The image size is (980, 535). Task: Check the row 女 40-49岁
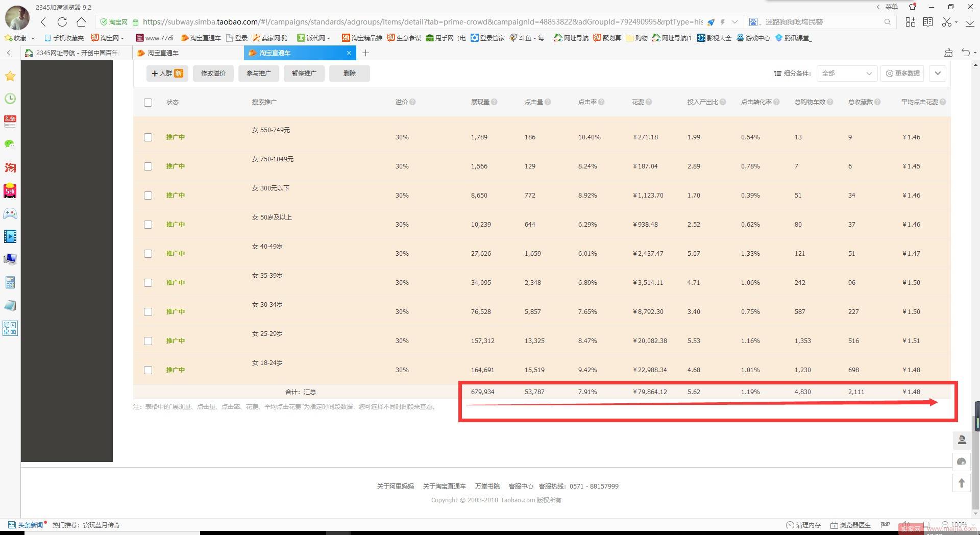point(148,254)
